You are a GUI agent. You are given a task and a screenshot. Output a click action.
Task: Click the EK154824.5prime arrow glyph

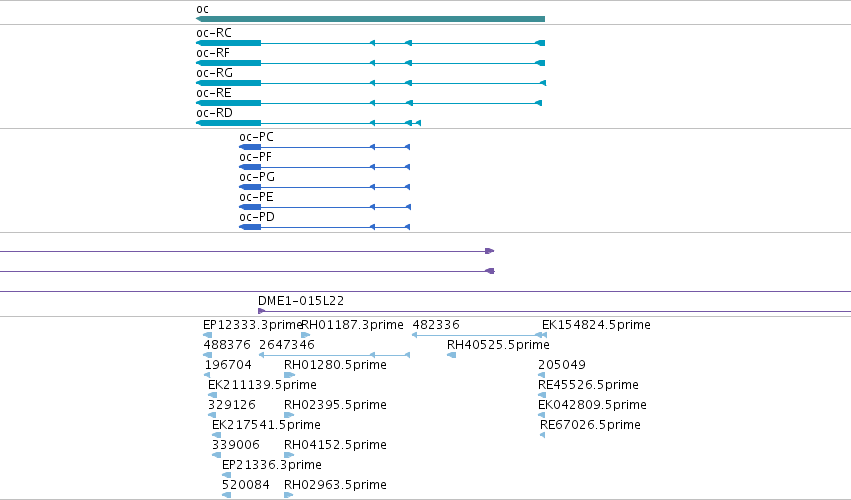coord(543,335)
